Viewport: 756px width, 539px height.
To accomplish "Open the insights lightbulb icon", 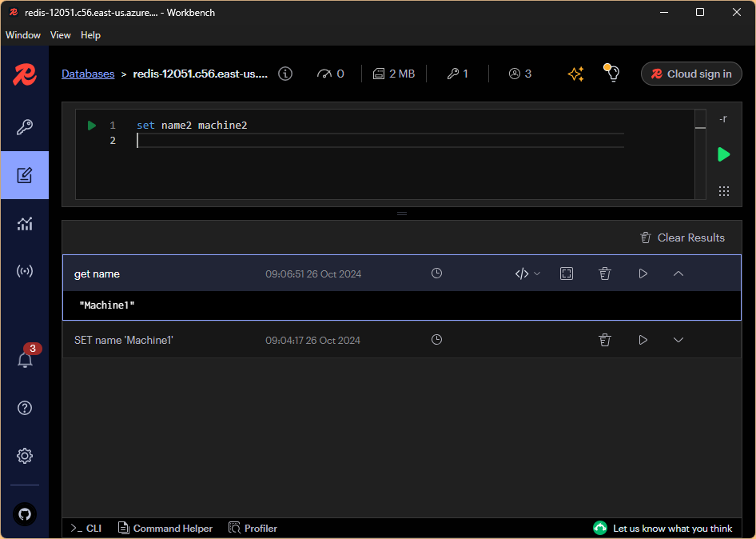I will pos(612,73).
